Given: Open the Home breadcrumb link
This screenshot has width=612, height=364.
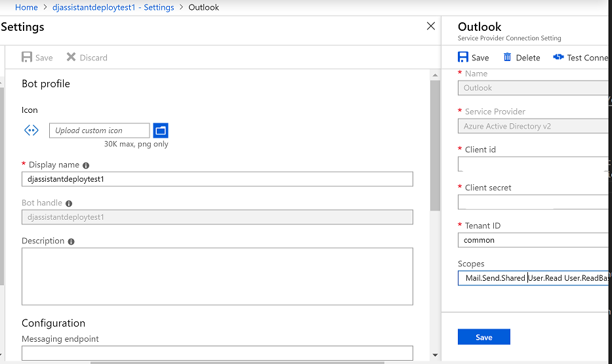Looking at the screenshot, I should coord(26,7).
